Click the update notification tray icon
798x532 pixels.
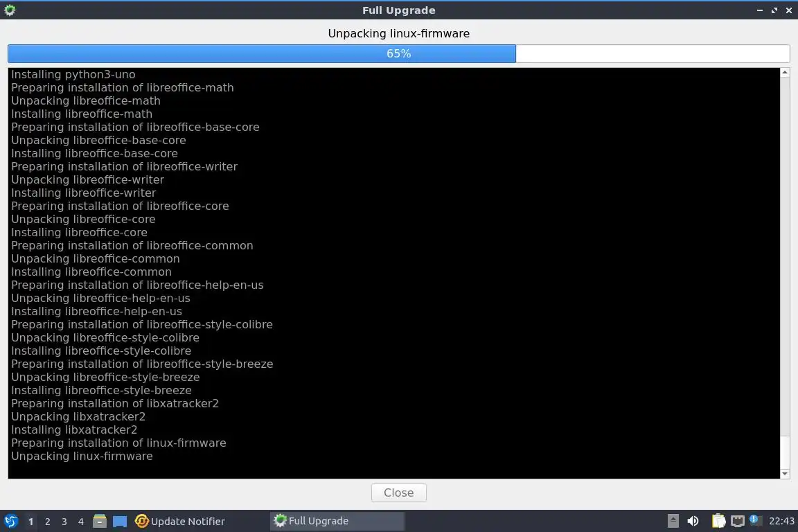click(756, 520)
